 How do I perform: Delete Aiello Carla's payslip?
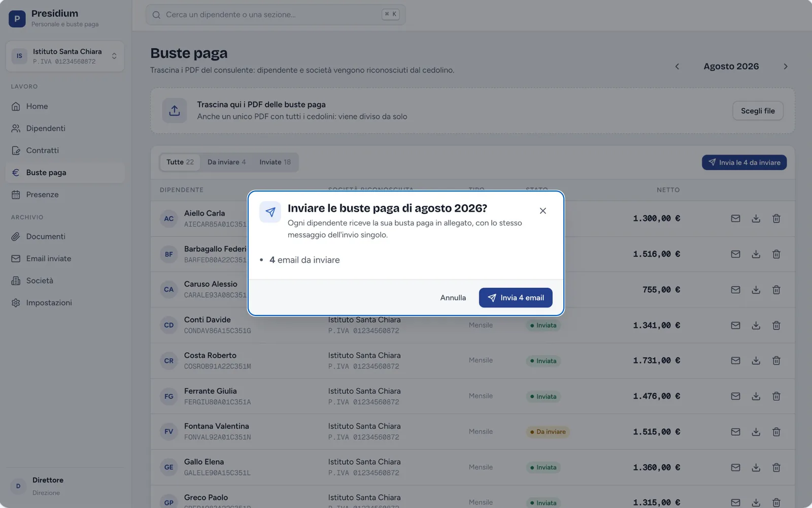click(776, 218)
